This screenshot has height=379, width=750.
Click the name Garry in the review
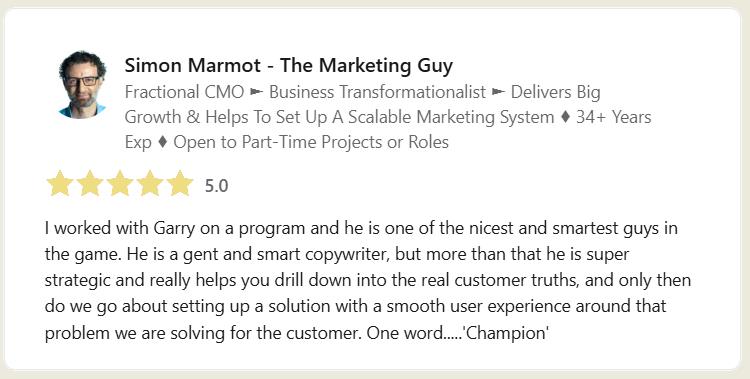tap(174, 228)
